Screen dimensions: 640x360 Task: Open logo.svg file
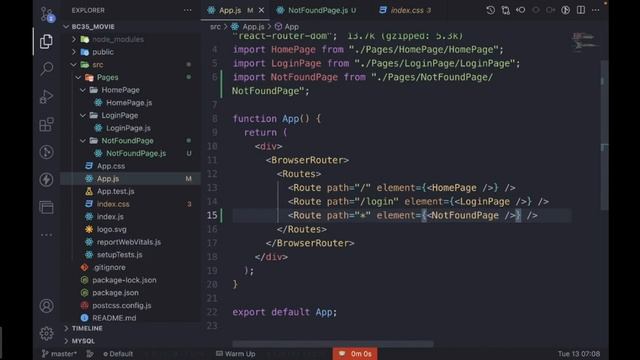(x=111, y=229)
